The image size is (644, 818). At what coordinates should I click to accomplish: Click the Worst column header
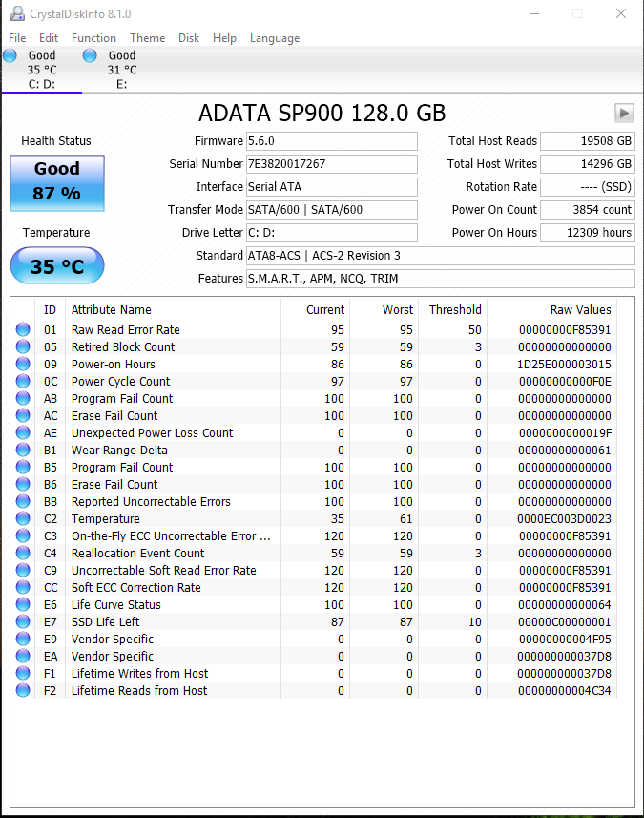384,310
